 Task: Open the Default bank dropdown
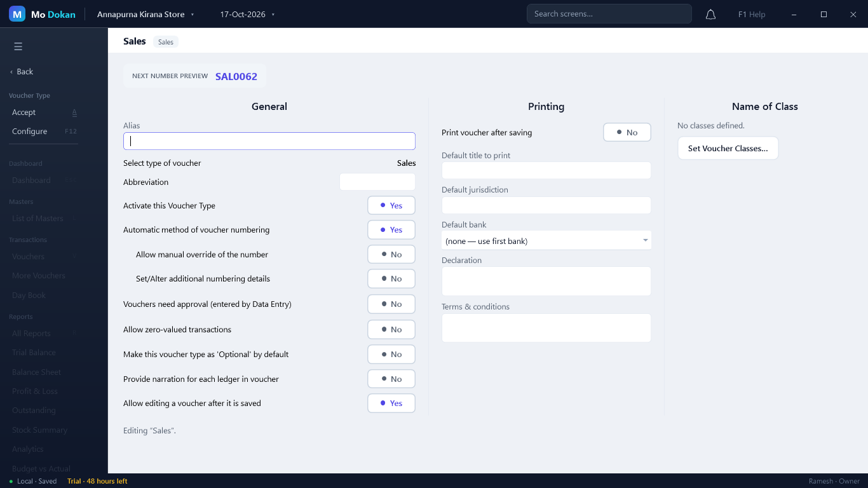[546, 241]
